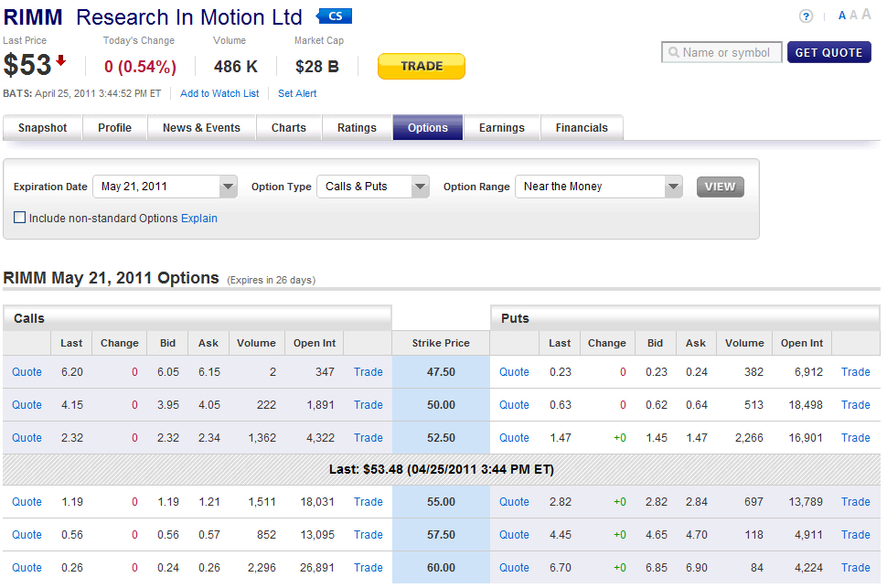887x588 pixels.
Task: Open call Quote for 55.00 strike
Action: 27,501
